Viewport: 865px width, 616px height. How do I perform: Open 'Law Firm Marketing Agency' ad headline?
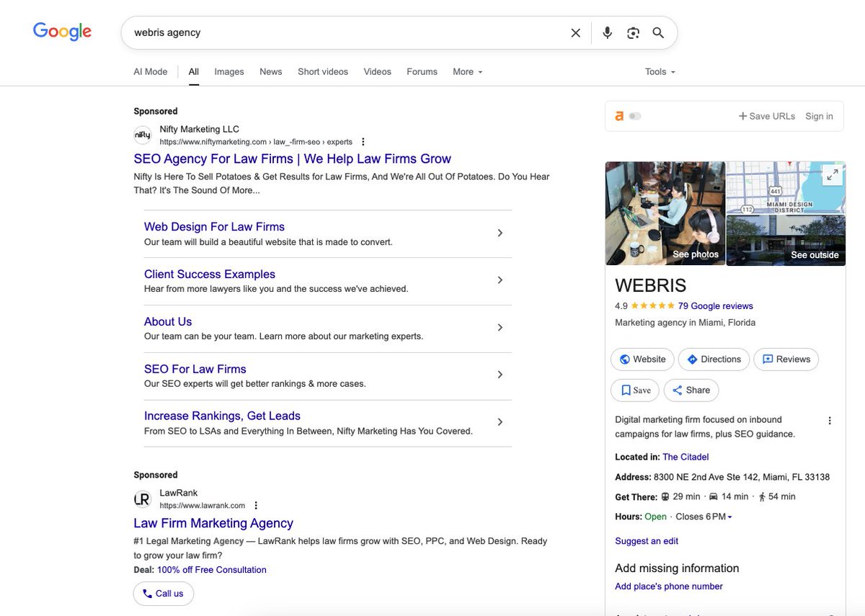coord(213,523)
